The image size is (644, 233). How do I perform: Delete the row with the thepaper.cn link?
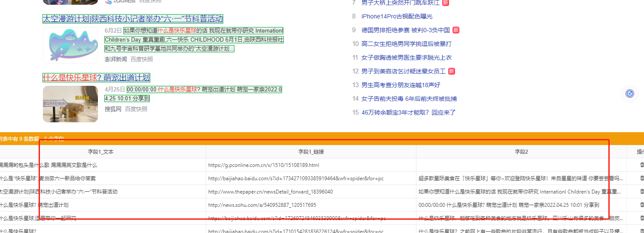click(x=642, y=191)
